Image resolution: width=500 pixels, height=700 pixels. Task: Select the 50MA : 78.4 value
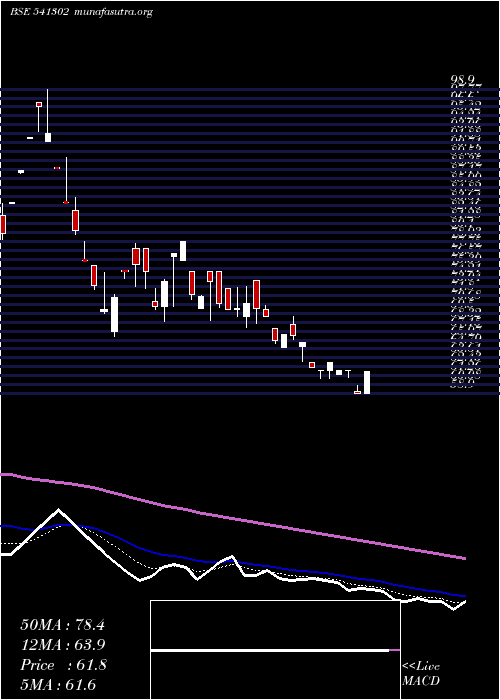tap(62, 625)
